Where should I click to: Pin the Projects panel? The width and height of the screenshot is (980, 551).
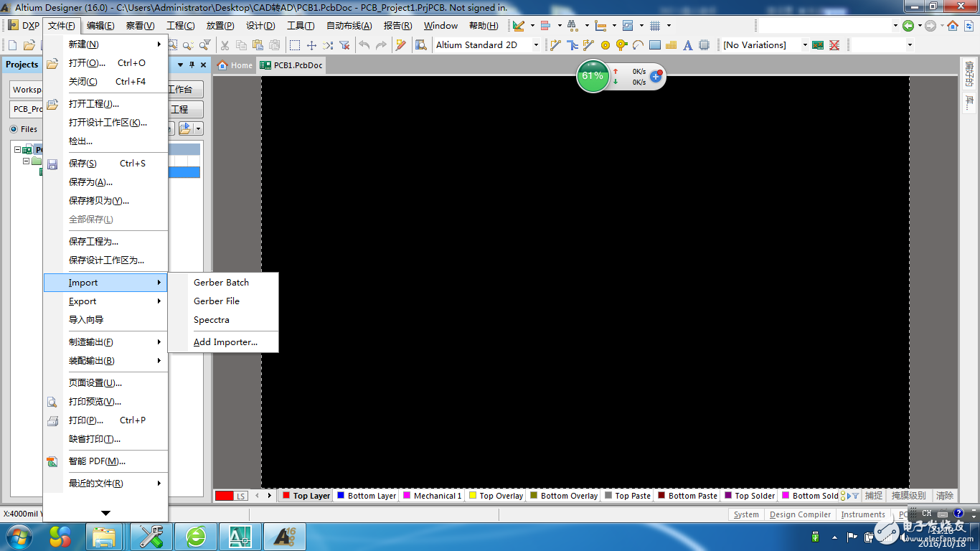click(x=192, y=65)
